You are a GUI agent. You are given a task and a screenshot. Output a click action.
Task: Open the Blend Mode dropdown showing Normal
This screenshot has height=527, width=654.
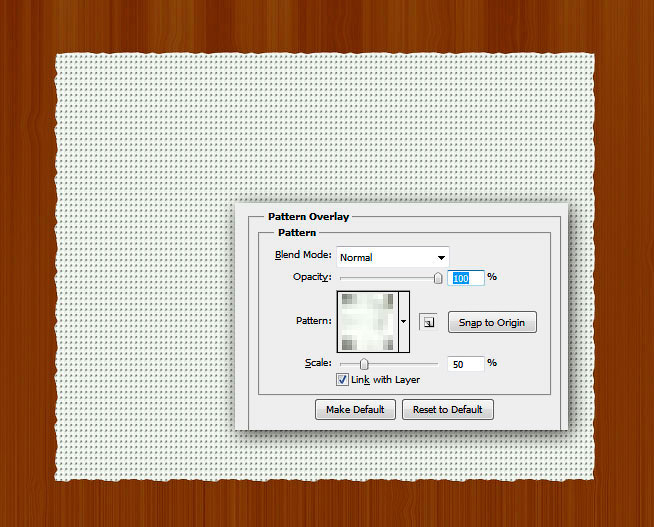392,257
